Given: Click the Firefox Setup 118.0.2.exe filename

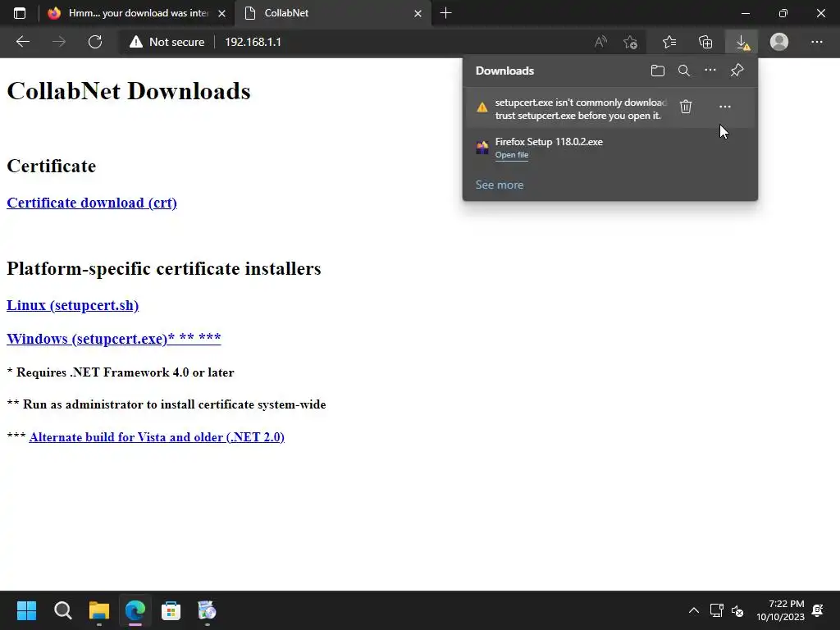Looking at the screenshot, I should 549,142.
